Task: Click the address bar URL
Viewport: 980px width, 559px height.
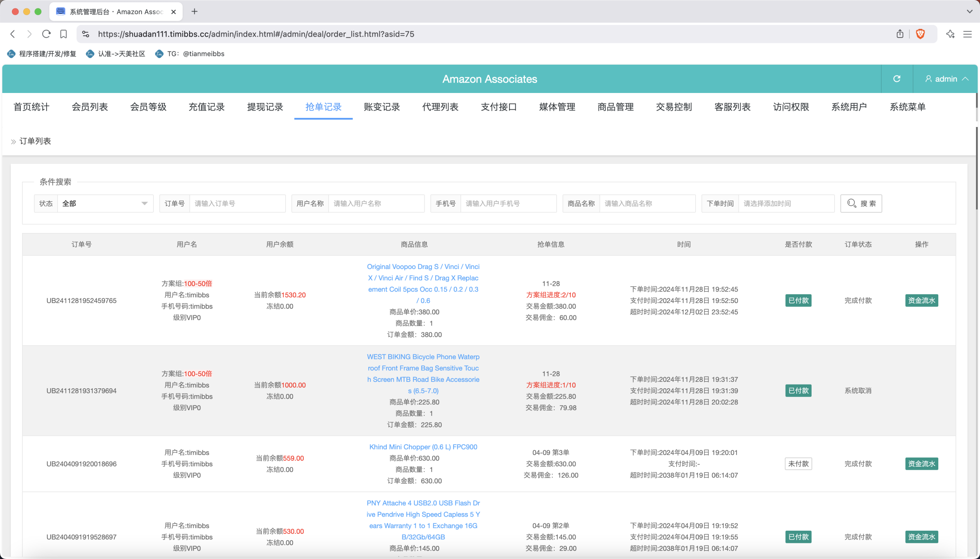Action: [256, 34]
